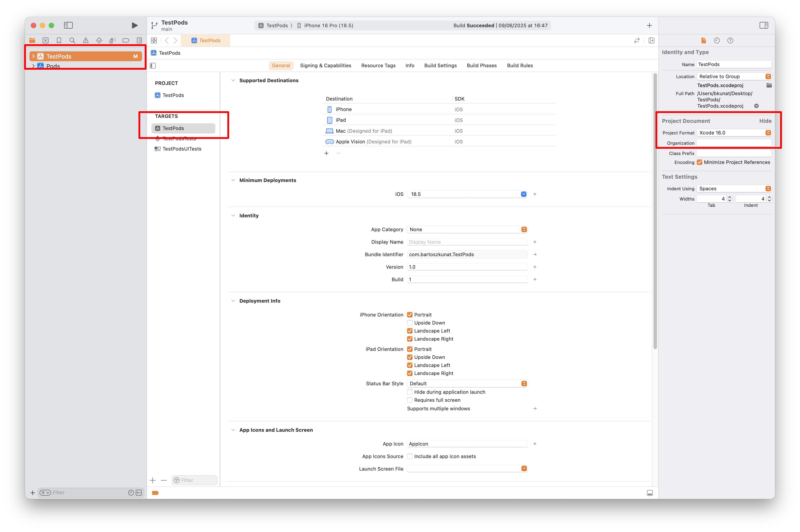
Task: Switch to the Info tab
Action: point(410,65)
